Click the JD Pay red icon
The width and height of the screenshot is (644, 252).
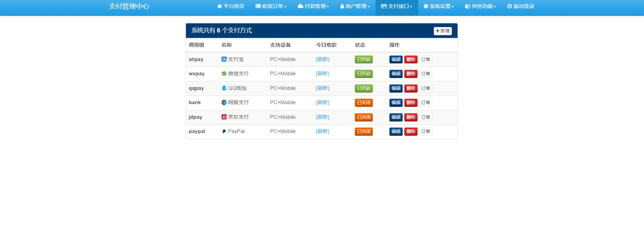pyautogui.click(x=224, y=117)
